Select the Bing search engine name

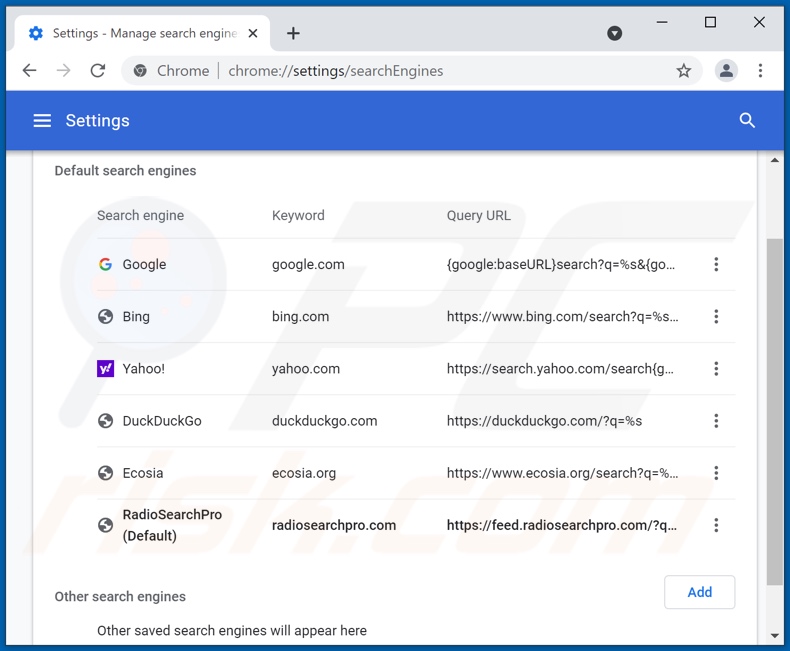click(136, 317)
